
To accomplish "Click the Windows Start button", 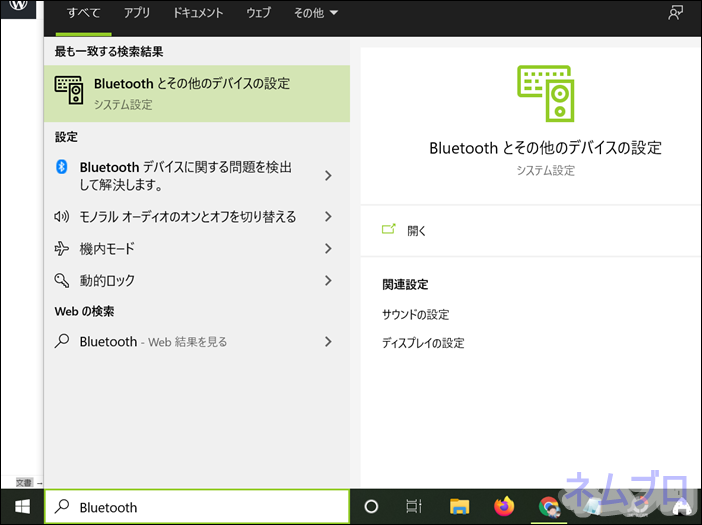I will 21,507.
